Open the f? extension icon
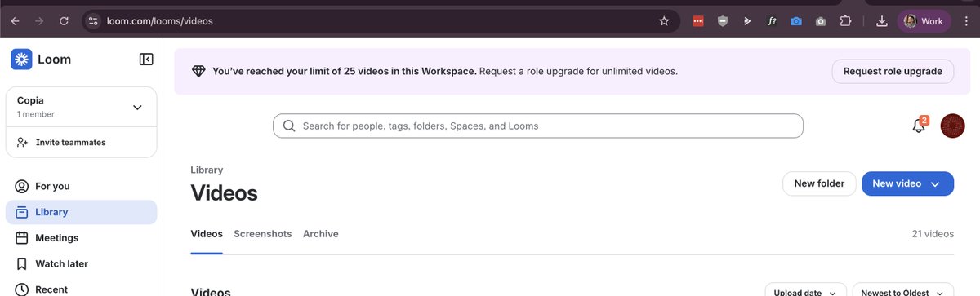 pyautogui.click(x=772, y=21)
